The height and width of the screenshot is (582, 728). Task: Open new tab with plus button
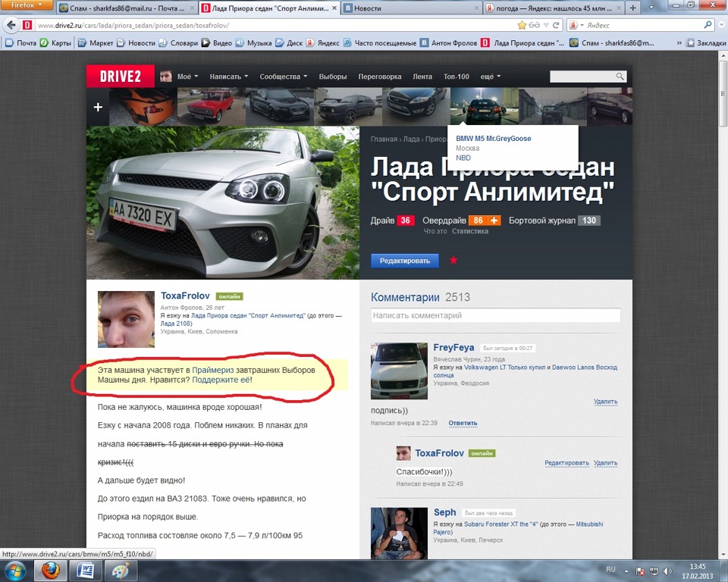point(632,8)
